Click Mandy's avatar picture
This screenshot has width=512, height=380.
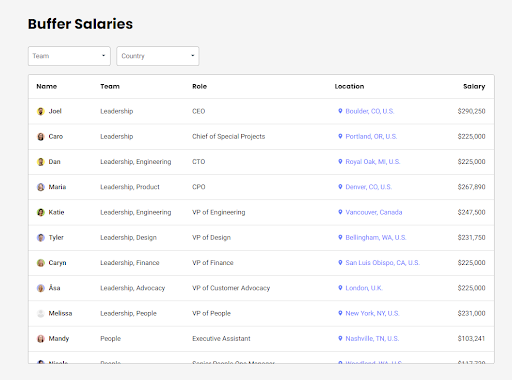pos(41,339)
